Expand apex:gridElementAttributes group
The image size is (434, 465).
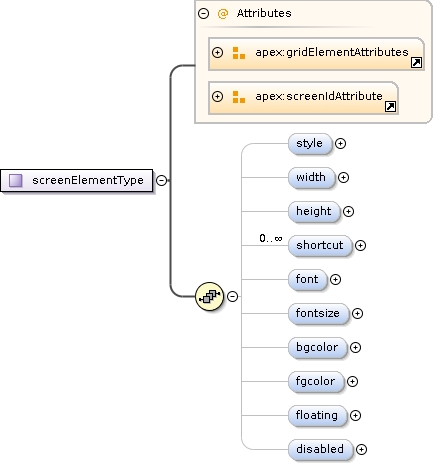coord(217,53)
